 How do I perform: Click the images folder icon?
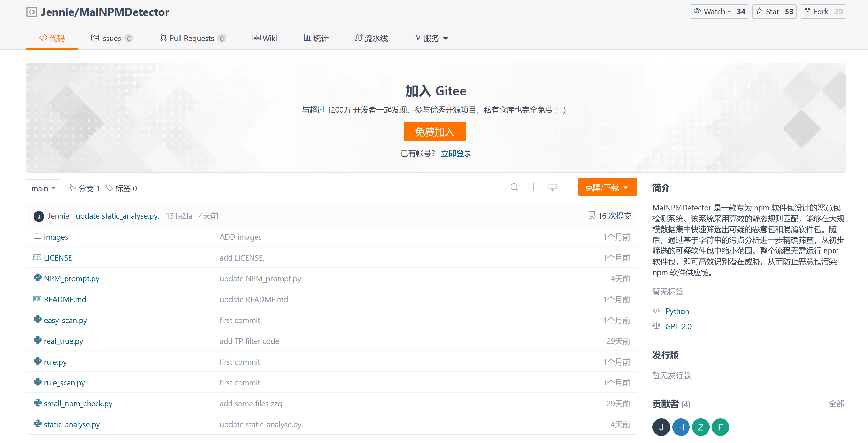tap(37, 236)
